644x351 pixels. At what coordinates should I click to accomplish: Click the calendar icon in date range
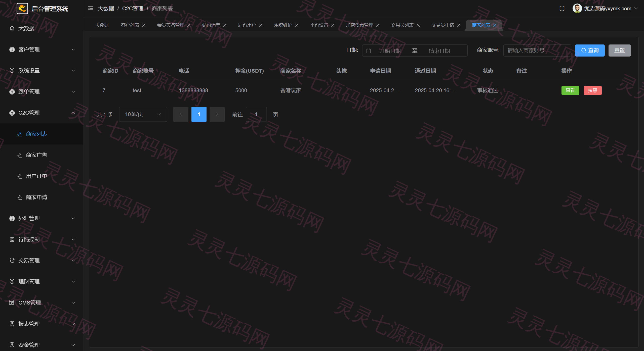pos(368,51)
